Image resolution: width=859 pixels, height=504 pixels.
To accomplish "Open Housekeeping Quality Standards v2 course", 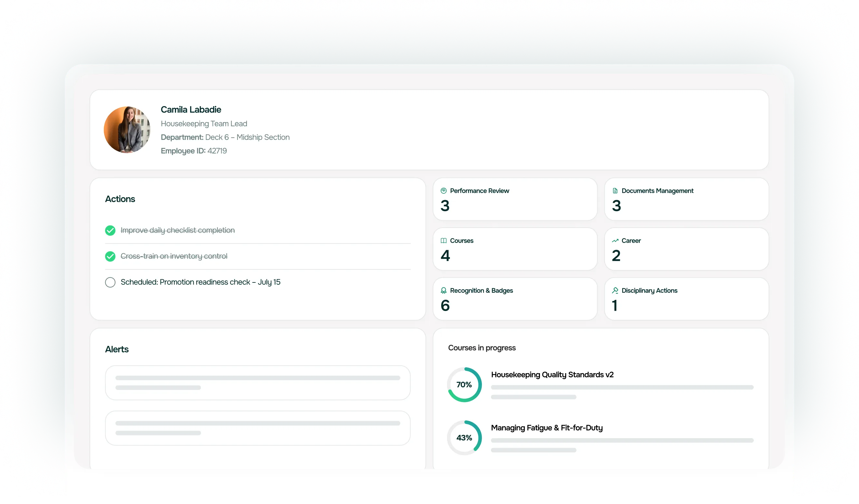I will coord(552,374).
